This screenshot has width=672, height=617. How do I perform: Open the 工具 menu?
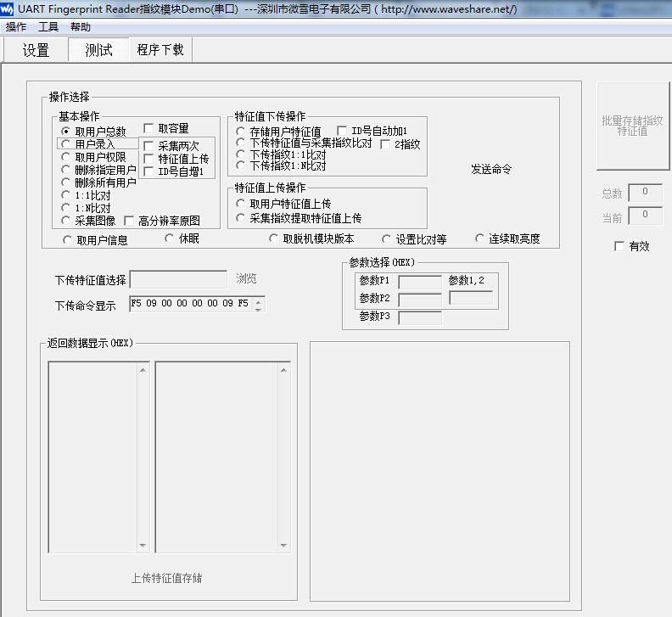[48, 27]
